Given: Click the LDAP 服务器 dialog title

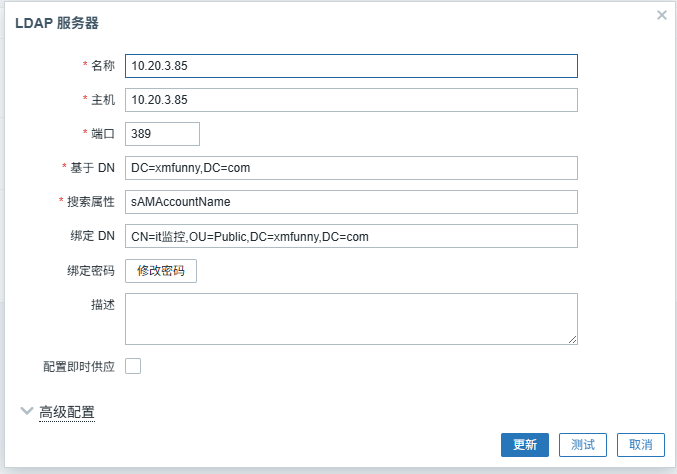Looking at the screenshot, I should pos(57,22).
